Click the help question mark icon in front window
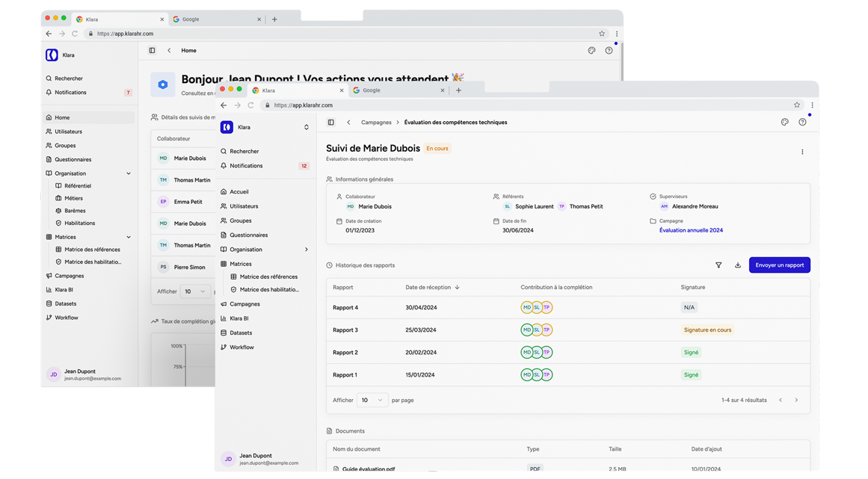868x479 pixels. pos(802,123)
